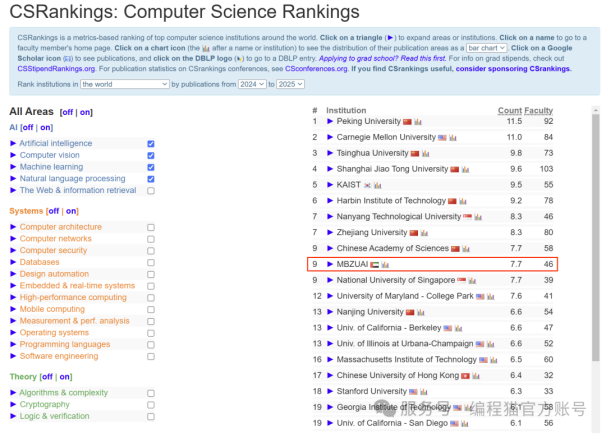Image resolution: width=606 pixels, height=433 pixels.
Task: Uncheck the Artificial intelligence checkbox
Action: click(151, 144)
